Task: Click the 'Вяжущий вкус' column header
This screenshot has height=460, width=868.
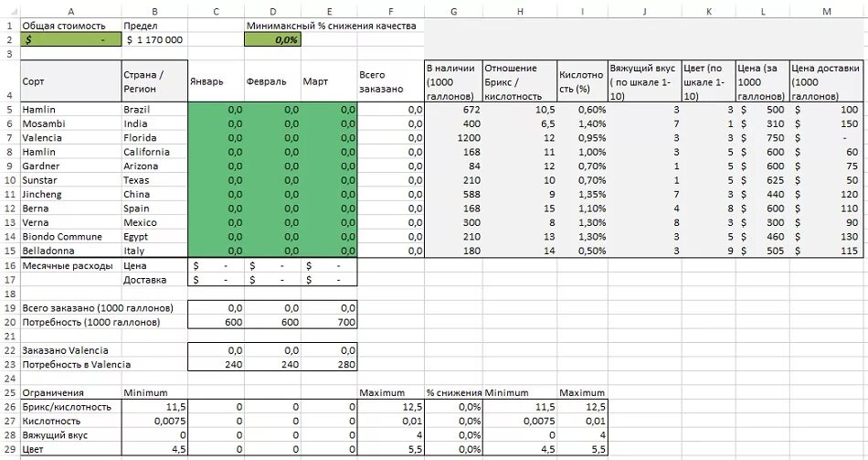Action: click(644, 81)
